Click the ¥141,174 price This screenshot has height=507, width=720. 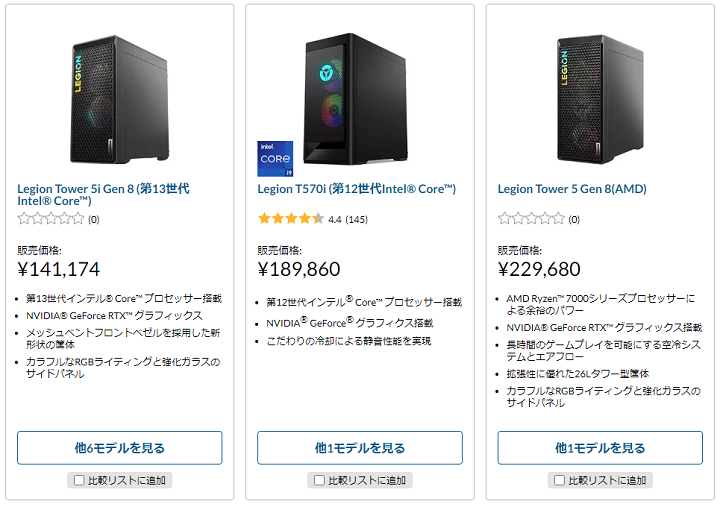click(x=59, y=269)
